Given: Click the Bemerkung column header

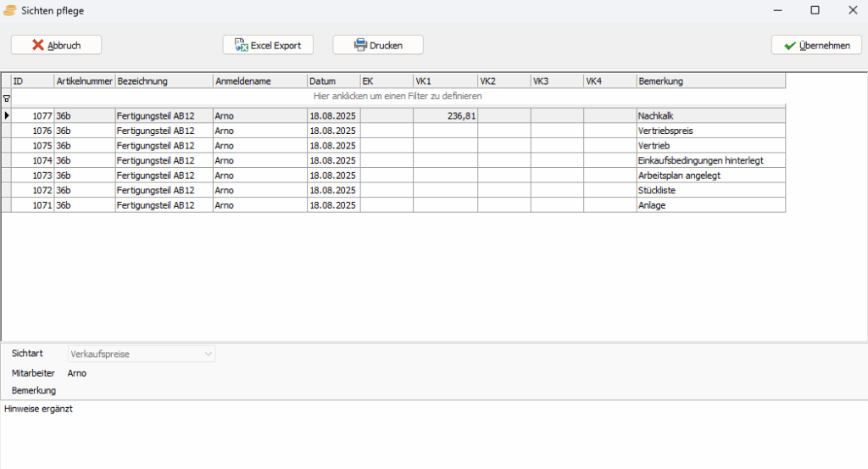Looking at the screenshot, I should click(710, 81).
